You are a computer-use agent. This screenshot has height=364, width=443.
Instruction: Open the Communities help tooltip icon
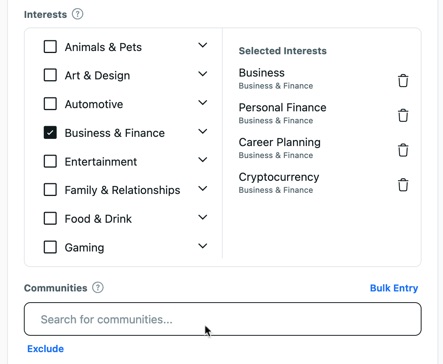click(98, 288)
